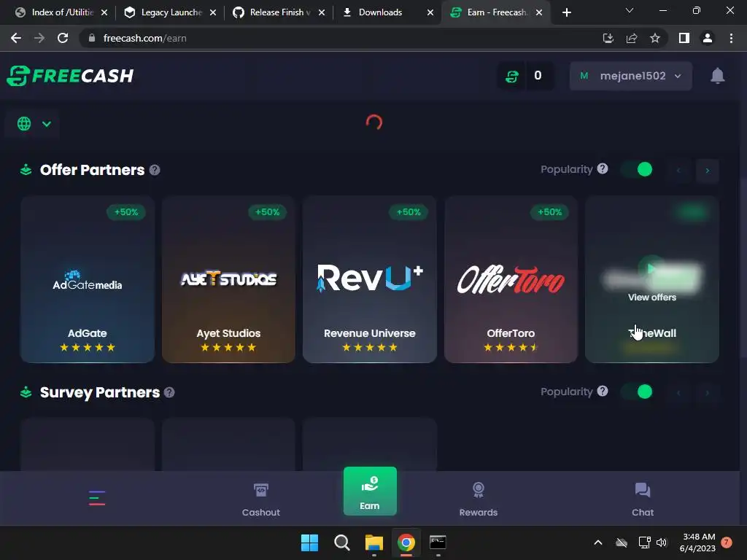Viewport: 747px width, 560px height.
Task: Reload the freecash page
Action: 63,38
